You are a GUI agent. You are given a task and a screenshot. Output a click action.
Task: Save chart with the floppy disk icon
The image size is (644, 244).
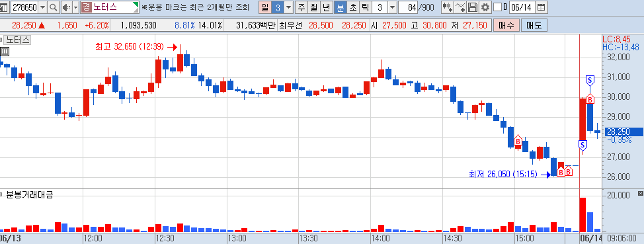pos(473,7)
